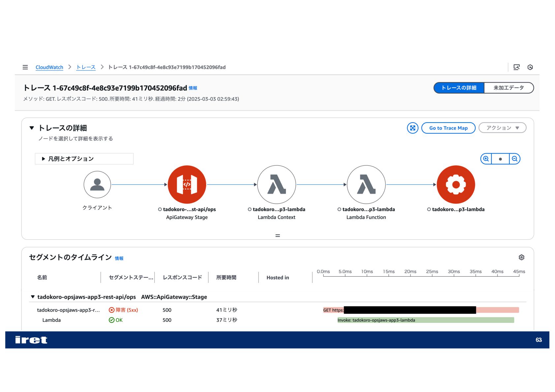The image size is (555, 392).
Task: Select radio for rightmost tadokoro...p3-lambda node
Action: click(x=429, y=210)
